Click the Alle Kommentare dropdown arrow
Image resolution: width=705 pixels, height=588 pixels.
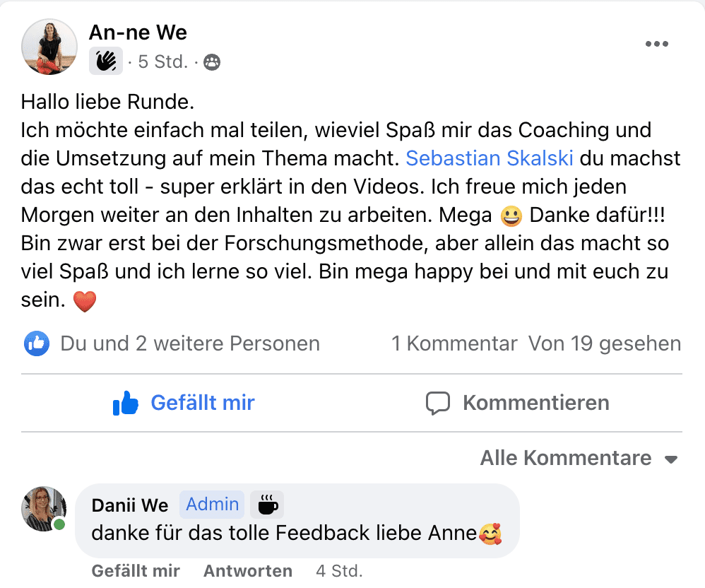671,460
